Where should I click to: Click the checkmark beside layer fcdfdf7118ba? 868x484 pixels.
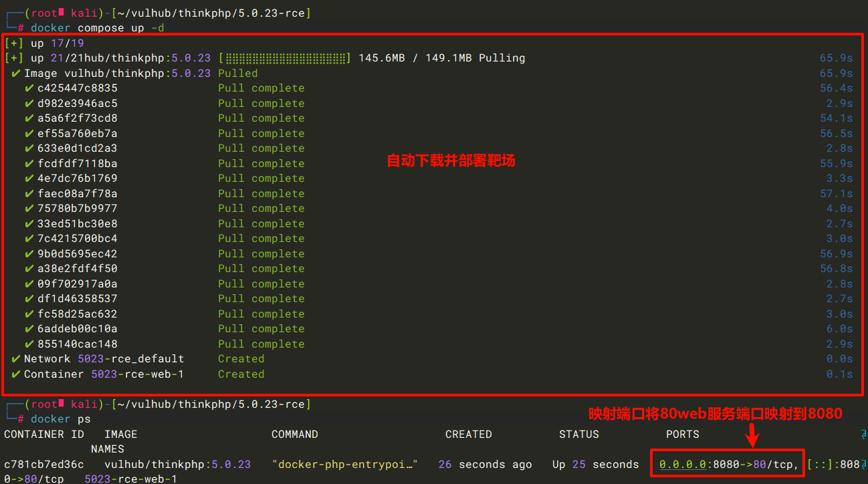(29, 164)
